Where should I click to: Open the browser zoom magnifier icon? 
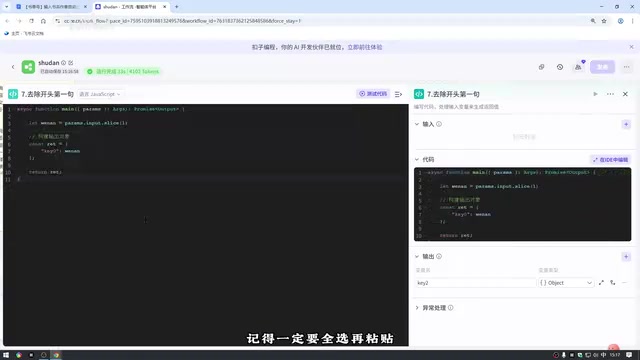pyautogui.click(x=593, y=21)
